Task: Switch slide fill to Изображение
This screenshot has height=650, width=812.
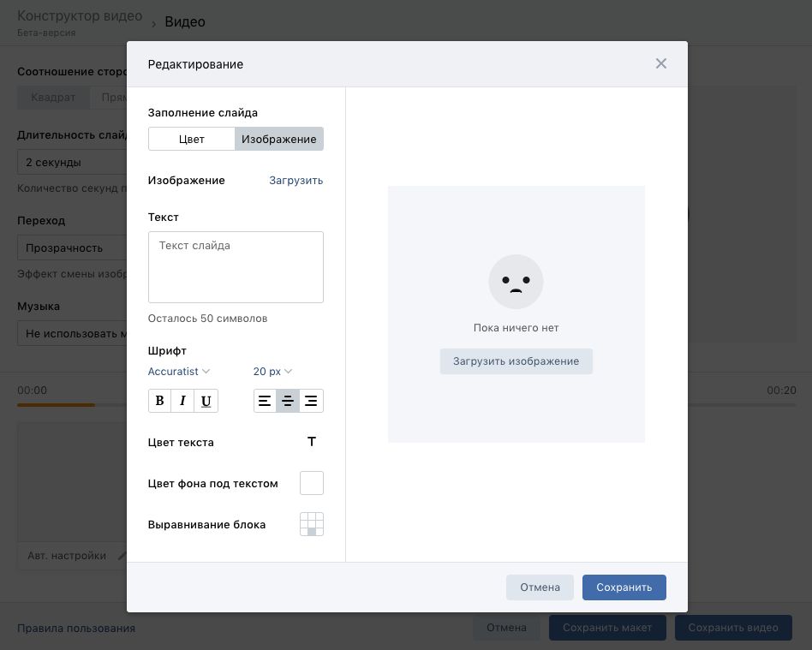Action: point(279,139)
